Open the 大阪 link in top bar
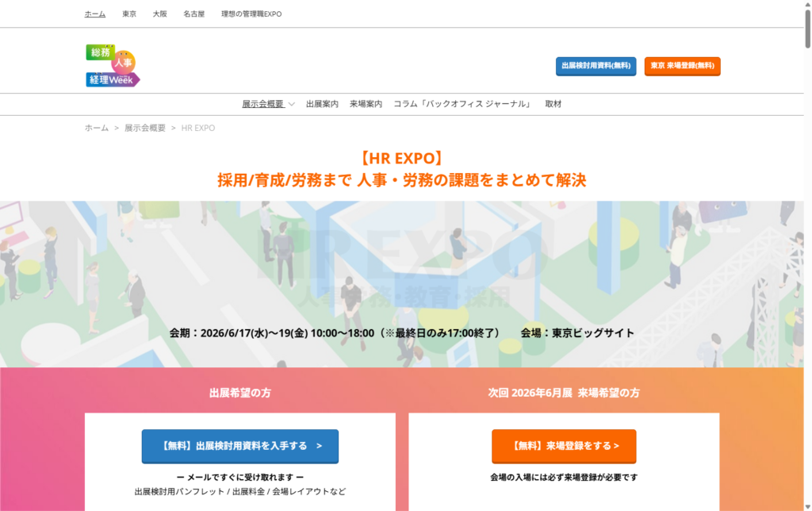Screen dimensions: 812x511 [160, 14]
